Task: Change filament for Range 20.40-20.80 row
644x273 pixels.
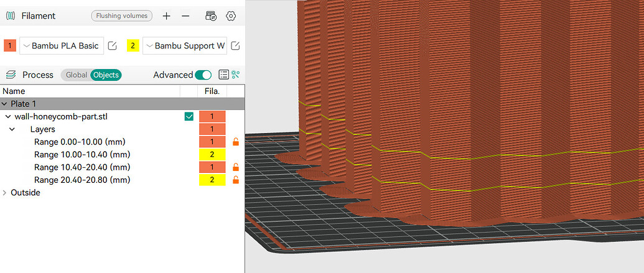Action: (x=212, y=180)
